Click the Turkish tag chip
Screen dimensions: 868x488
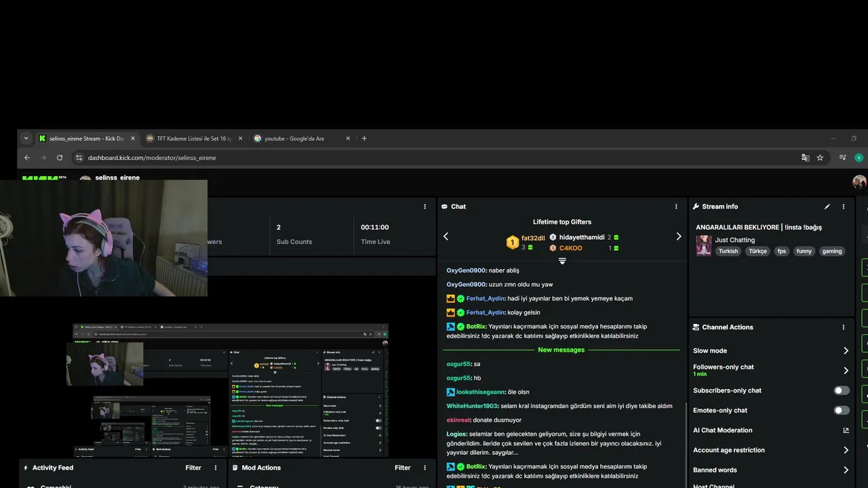[x=728, y=251]
